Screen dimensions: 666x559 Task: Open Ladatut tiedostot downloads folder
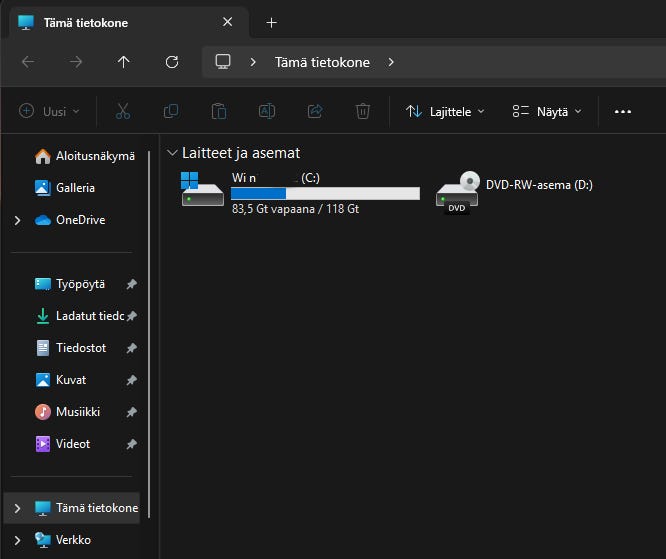click(89, 316)
